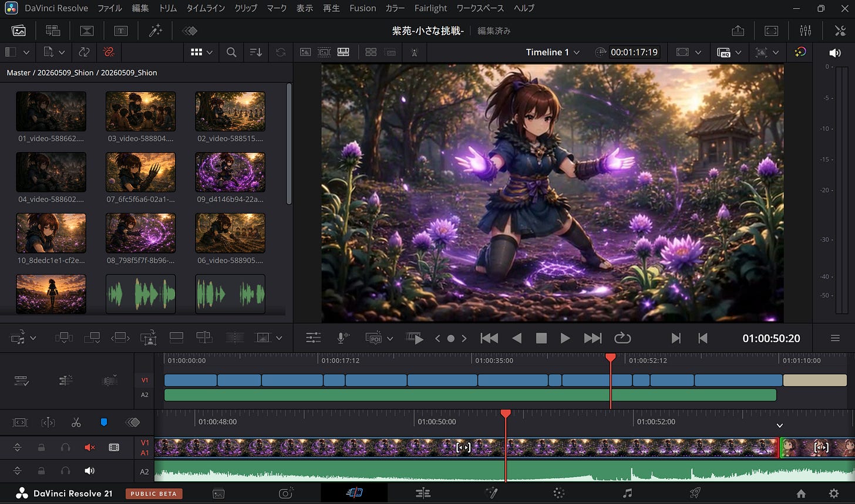
Task: Add a blue marker on timeline
Action: 104,422
